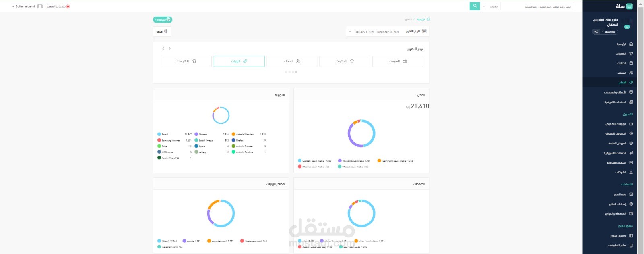Click the share icon under store name
Screen dimensions: 644x254
click(x=596, y=31)
